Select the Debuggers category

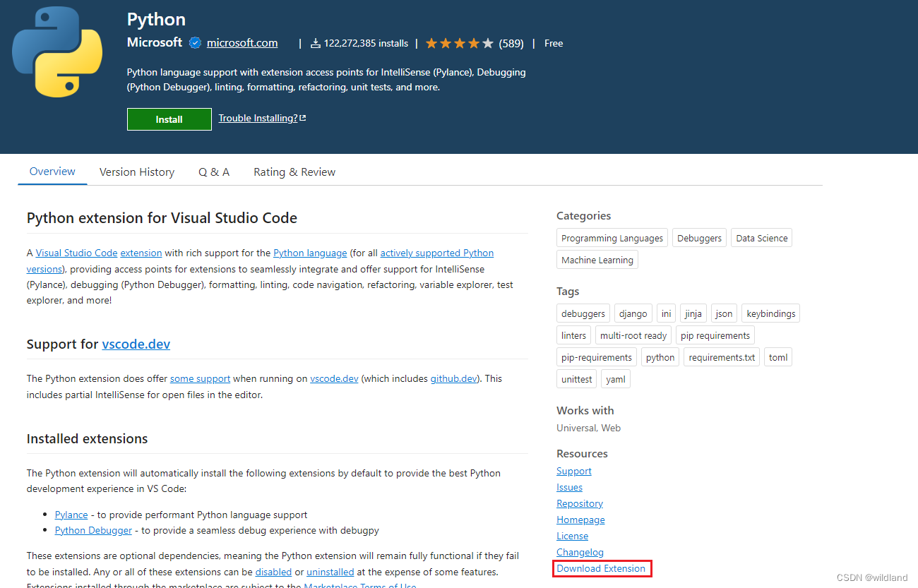coord(700,238)
